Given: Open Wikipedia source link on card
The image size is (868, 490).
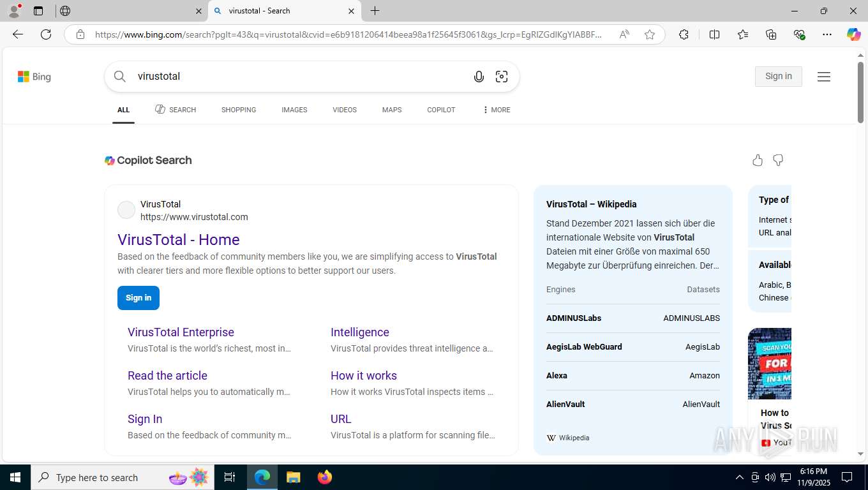Looking at the screenshot, I should click(568, 438).
